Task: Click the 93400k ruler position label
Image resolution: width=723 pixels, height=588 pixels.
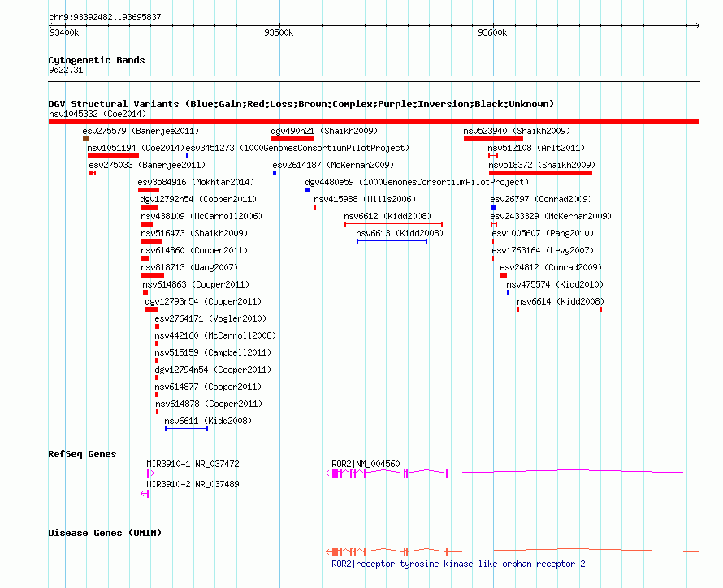Action: [64, 32]
